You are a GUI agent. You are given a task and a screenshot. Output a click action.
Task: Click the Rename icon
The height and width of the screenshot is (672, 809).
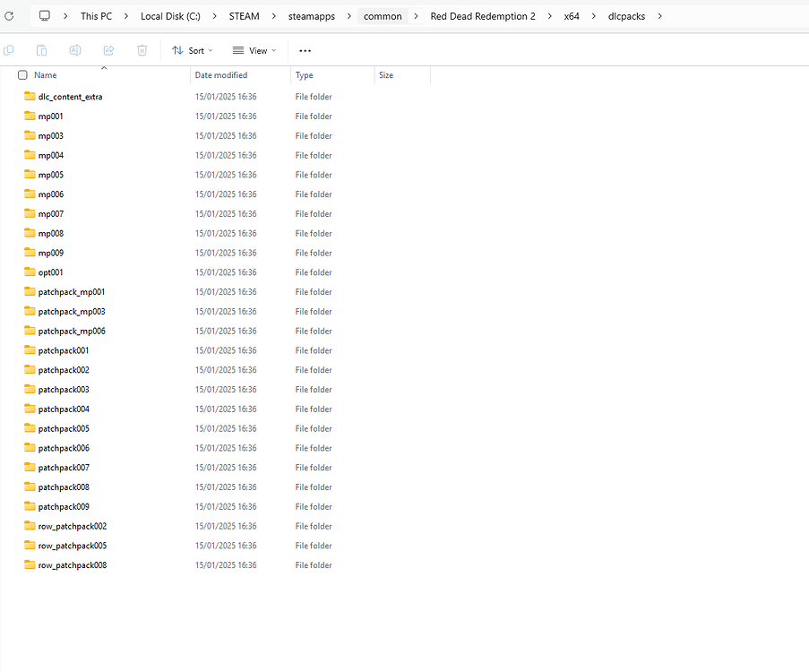click(75, 50)
